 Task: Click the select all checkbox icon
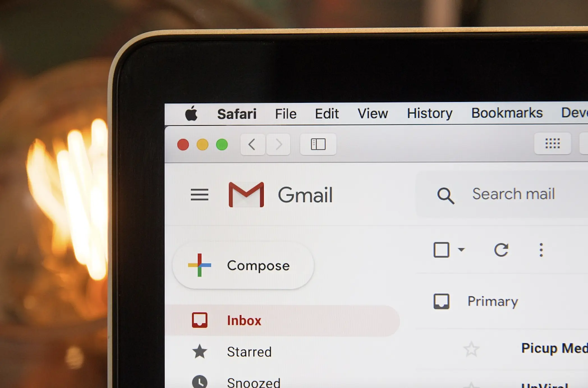point(441,249)
